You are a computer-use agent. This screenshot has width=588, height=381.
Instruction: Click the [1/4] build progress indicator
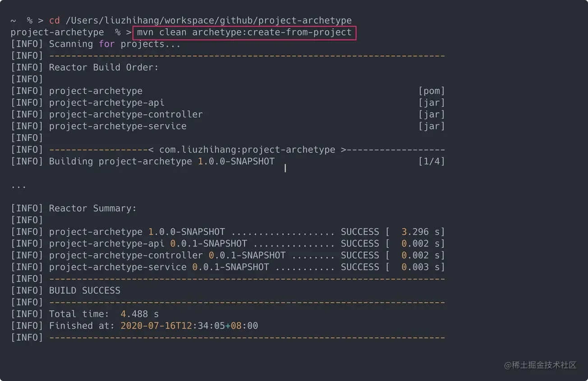(431, 161)
